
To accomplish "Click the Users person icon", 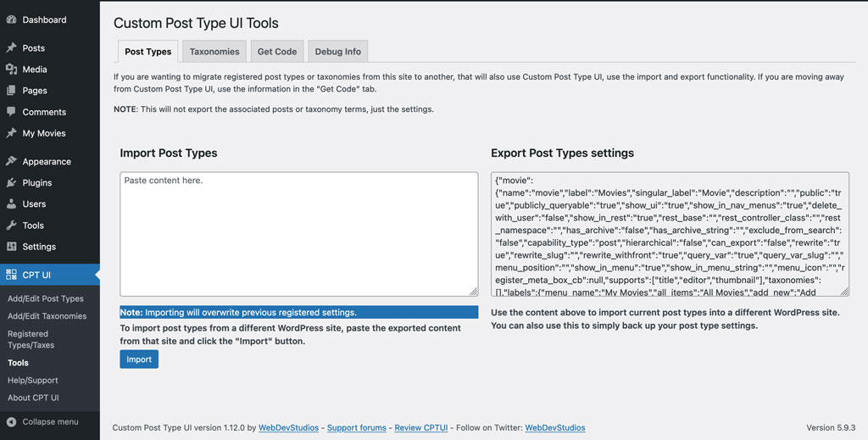I will [x=11, y=203].
